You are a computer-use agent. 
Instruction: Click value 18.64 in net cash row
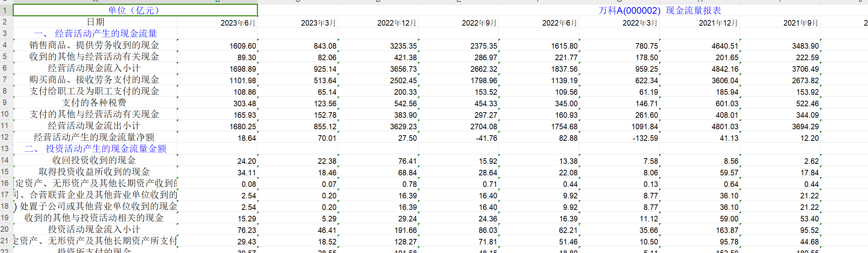[247, 138]
